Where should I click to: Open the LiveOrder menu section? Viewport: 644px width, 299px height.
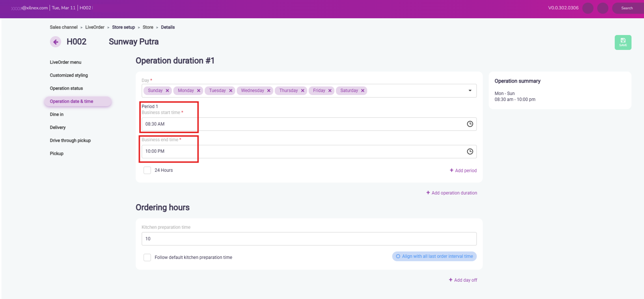coord(66,62)
